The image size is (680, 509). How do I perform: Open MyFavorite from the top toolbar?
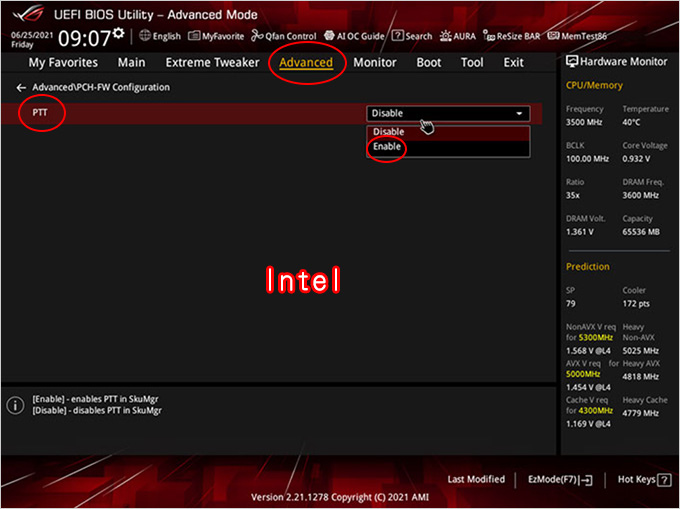click(x=216, y=36)
